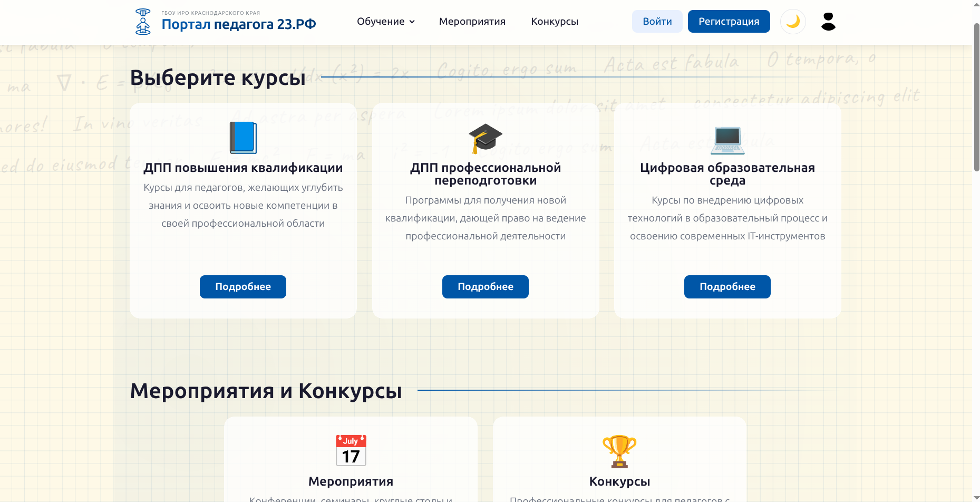Click the Выберите курсы section heading
Viewport: 980px width, 502px height.
218,78
